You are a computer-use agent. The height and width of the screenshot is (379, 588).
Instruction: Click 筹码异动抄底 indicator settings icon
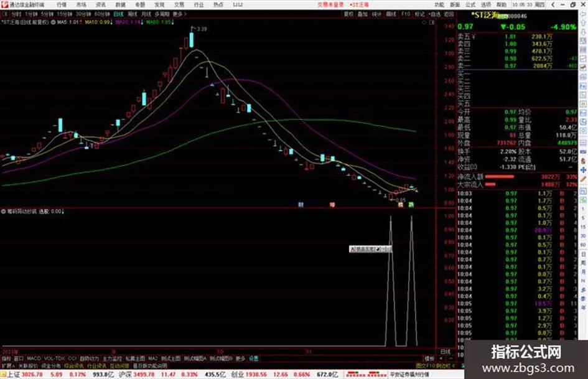pos(4,211)
